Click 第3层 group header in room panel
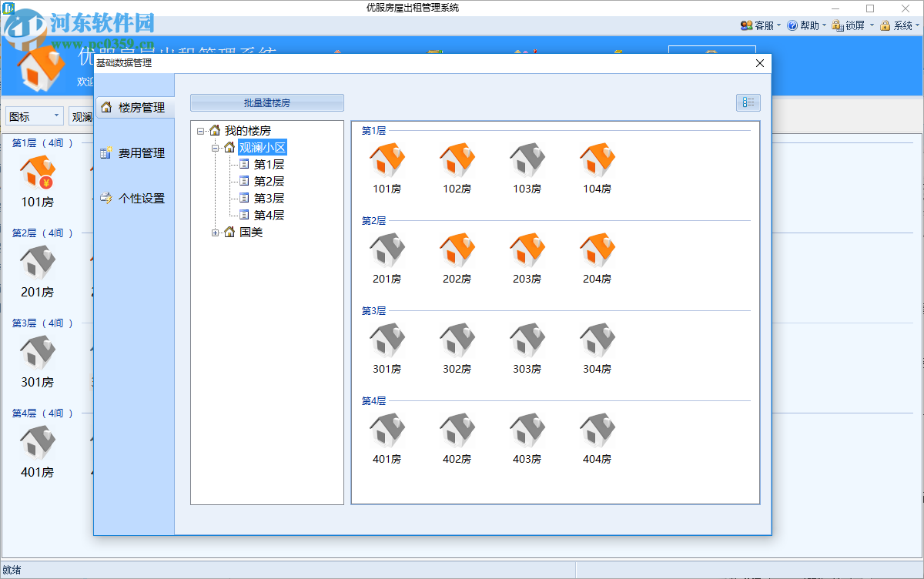 click(x=373, y=311)
